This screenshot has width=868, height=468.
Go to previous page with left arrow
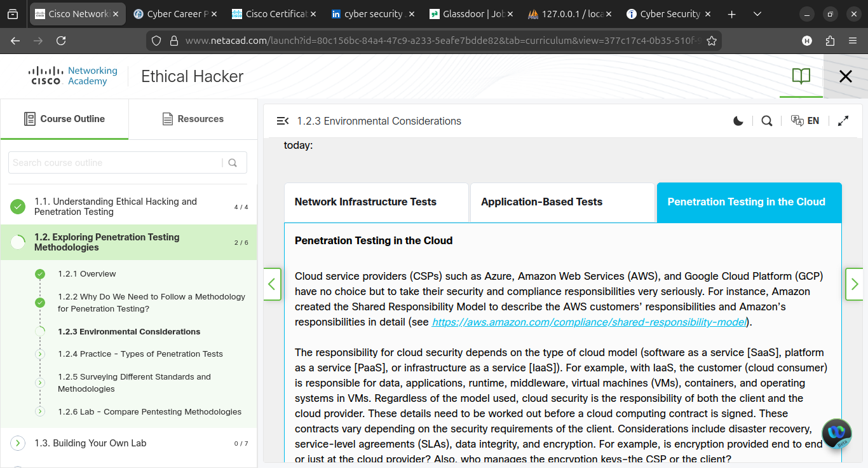point(272,284)
